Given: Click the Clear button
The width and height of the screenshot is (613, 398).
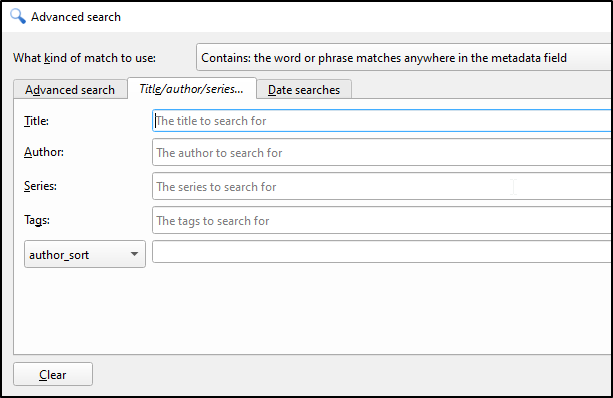Looking at the screenshot, I should [53, 374].
